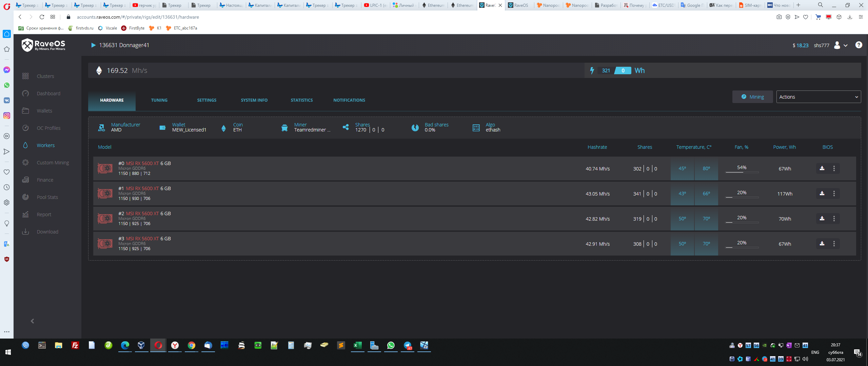This screenshot has height=366, width=868.
Task: Click the play icon beside rig name
Action: [93, 45]
